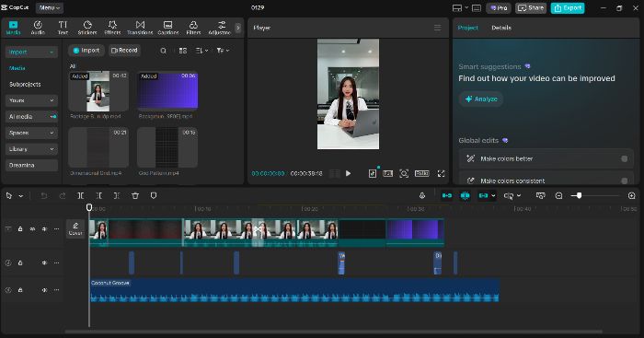
Task: Delete the selected clip with the trash icon
Action: tap(135, 196)
